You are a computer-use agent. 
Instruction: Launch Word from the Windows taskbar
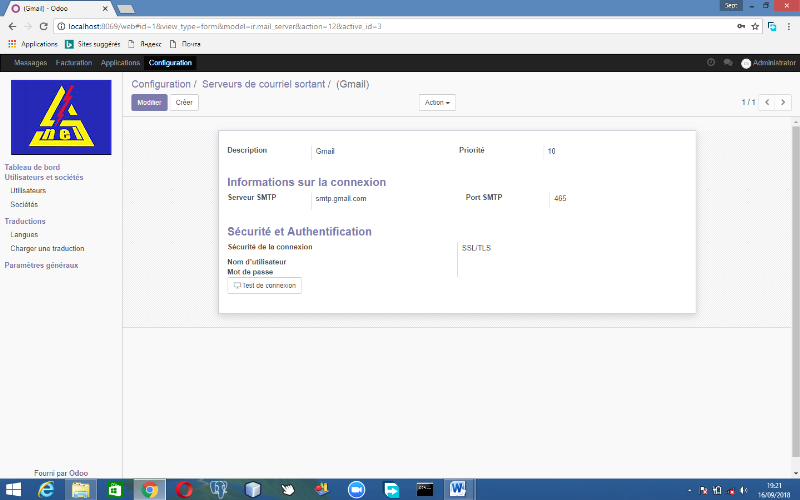(x=458, y=489)
